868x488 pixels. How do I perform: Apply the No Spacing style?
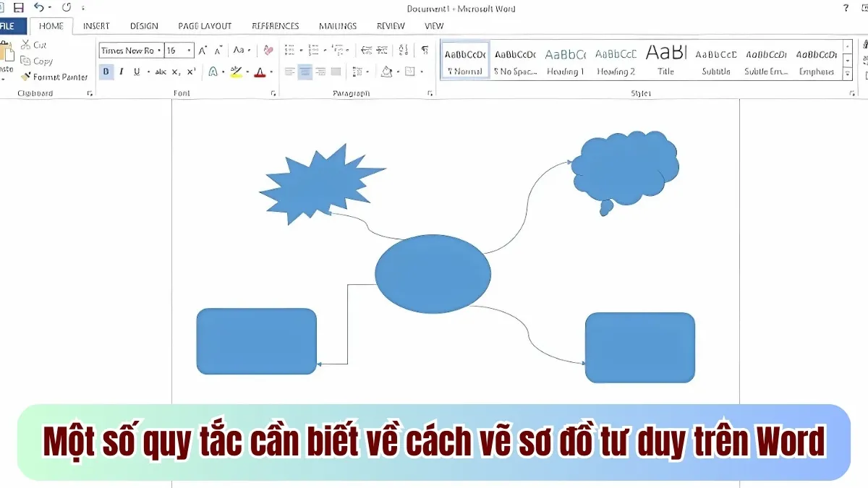pyautogui.click(x=515, y=61)
